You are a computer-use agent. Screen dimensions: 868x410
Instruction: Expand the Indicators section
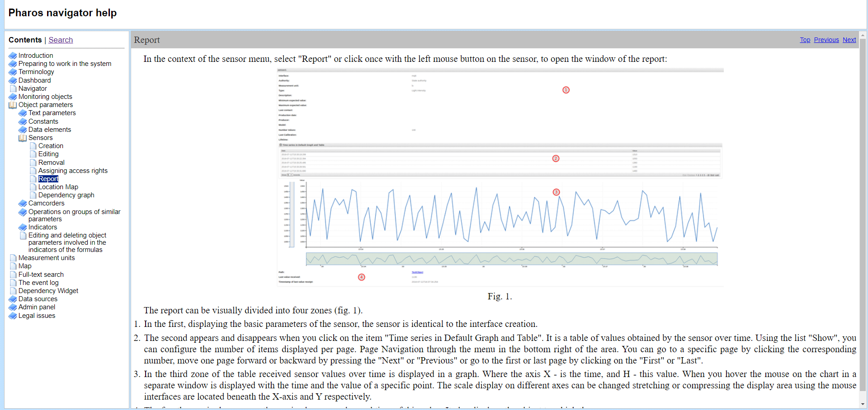tap(23, 227)
